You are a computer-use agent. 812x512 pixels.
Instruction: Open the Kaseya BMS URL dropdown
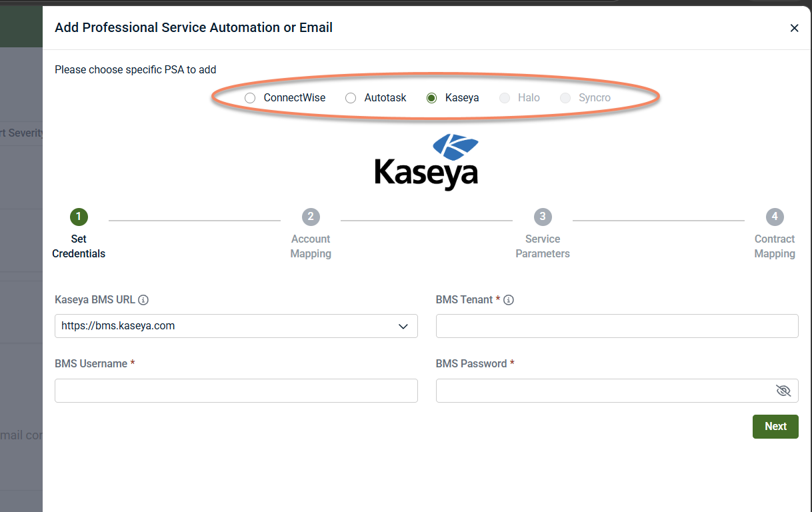pos(236,326)
